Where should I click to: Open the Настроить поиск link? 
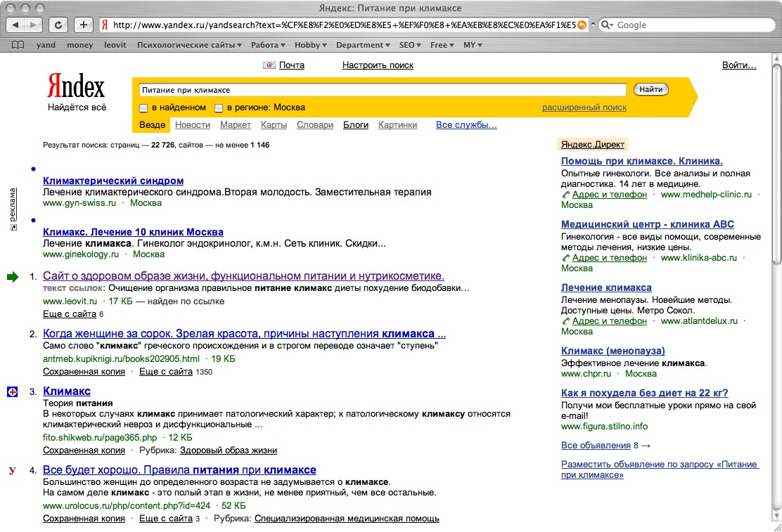(x=378, y=65)
